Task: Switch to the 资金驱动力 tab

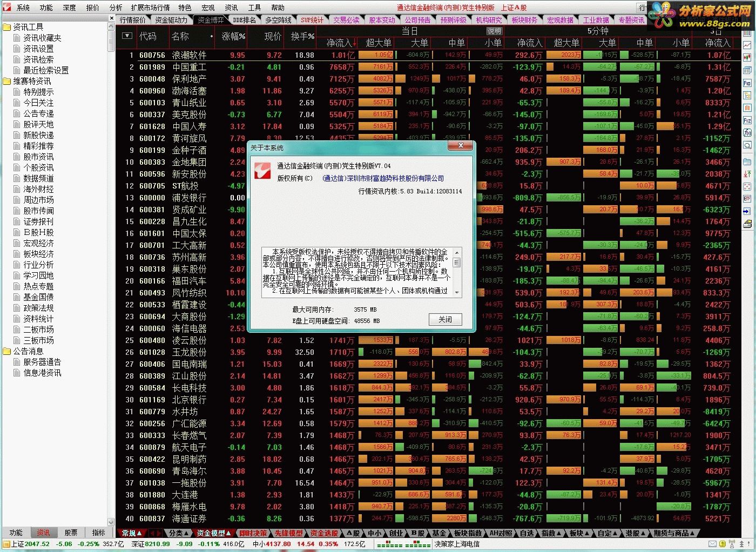Action: 171,20
